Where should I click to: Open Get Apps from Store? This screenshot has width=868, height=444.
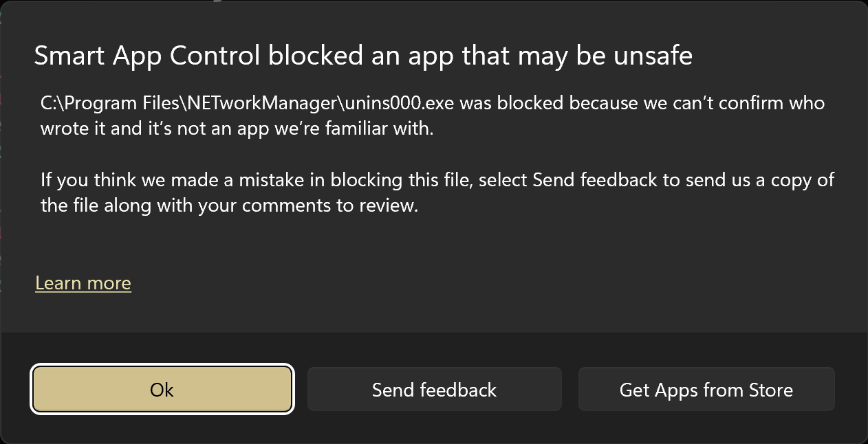click(706, 390)
